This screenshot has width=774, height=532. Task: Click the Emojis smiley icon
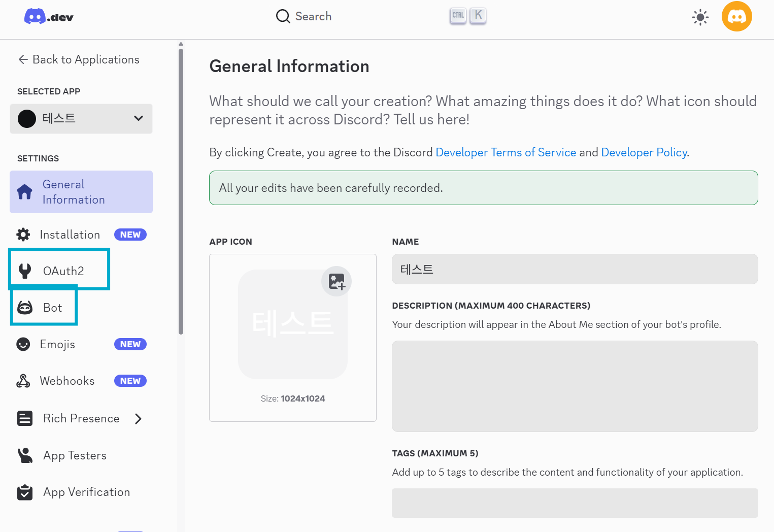tap(23, 344)
